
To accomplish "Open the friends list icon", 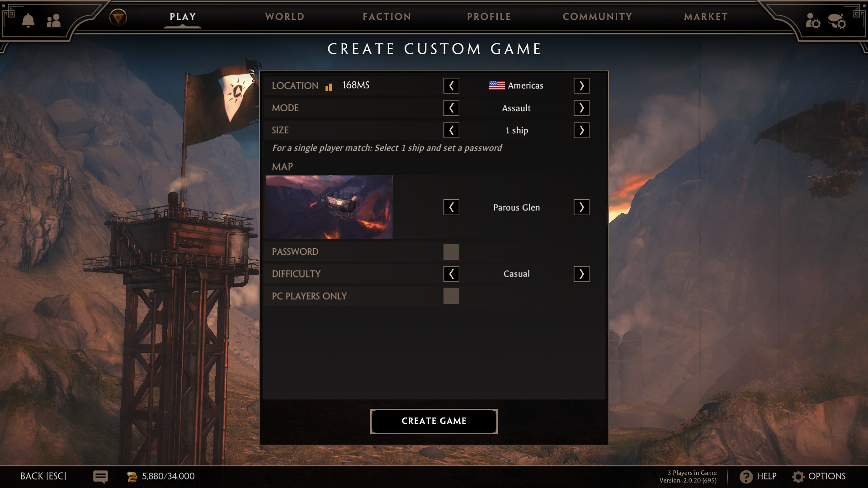I will click(54, 20).
